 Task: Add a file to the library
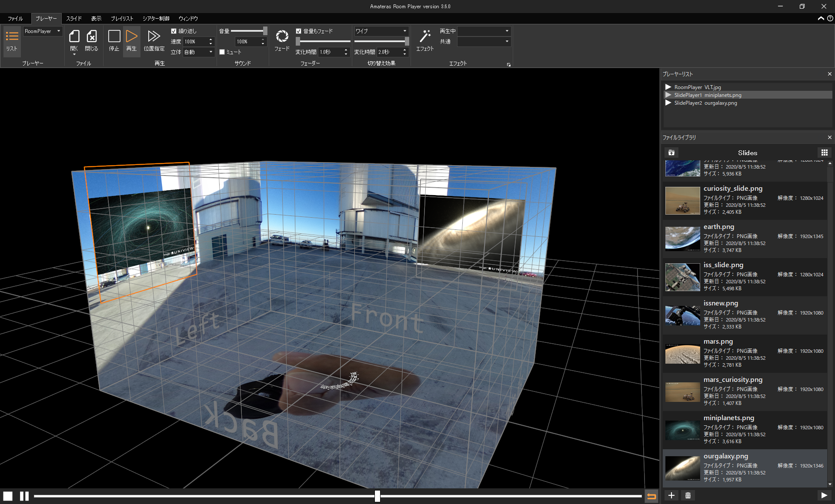coord(671,495)
